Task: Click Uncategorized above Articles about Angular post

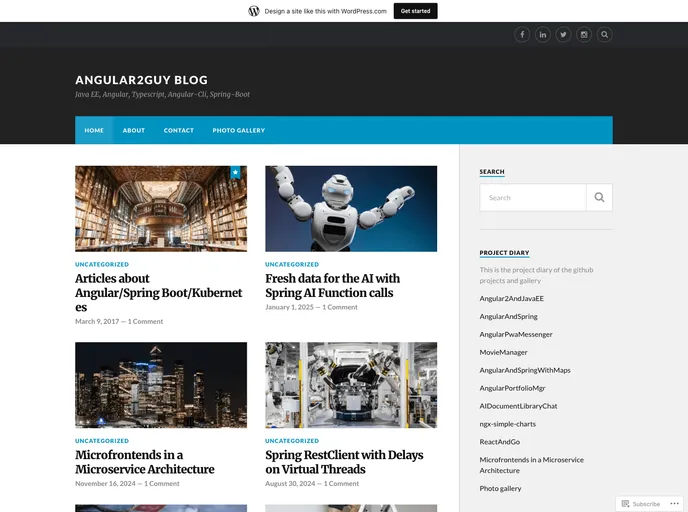Action: tap(102, 264)
